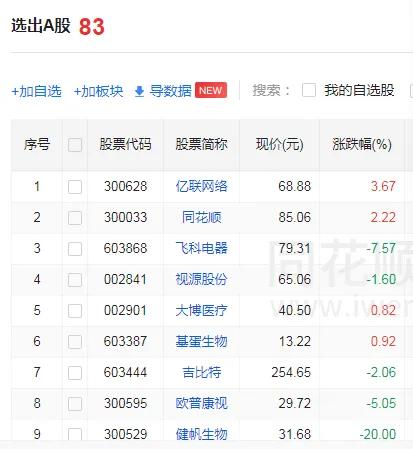Open the 吉比特 stock link
This screenshot has width=413, height=449.
click(201, 372)
